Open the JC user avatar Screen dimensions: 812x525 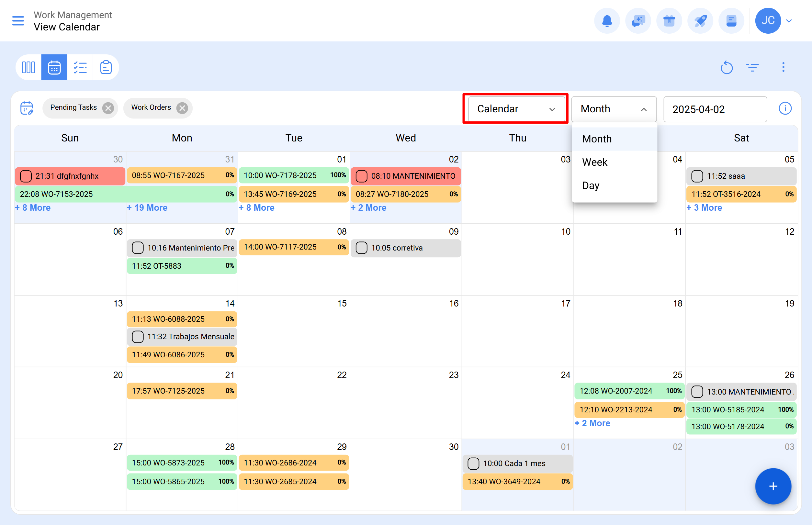tap(768, 21)
